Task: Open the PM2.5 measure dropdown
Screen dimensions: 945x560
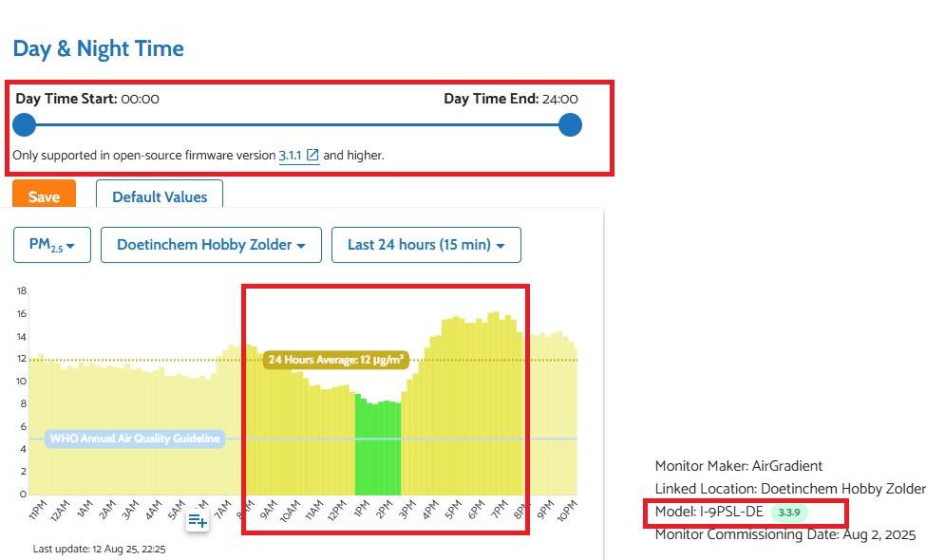Action: coord(52,245)
